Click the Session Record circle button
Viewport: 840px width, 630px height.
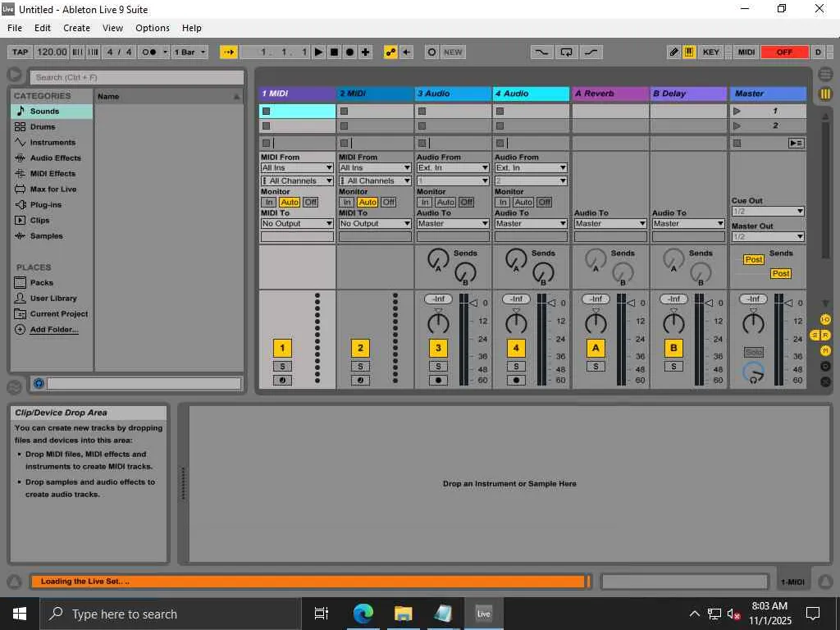[x=431, y=52]
